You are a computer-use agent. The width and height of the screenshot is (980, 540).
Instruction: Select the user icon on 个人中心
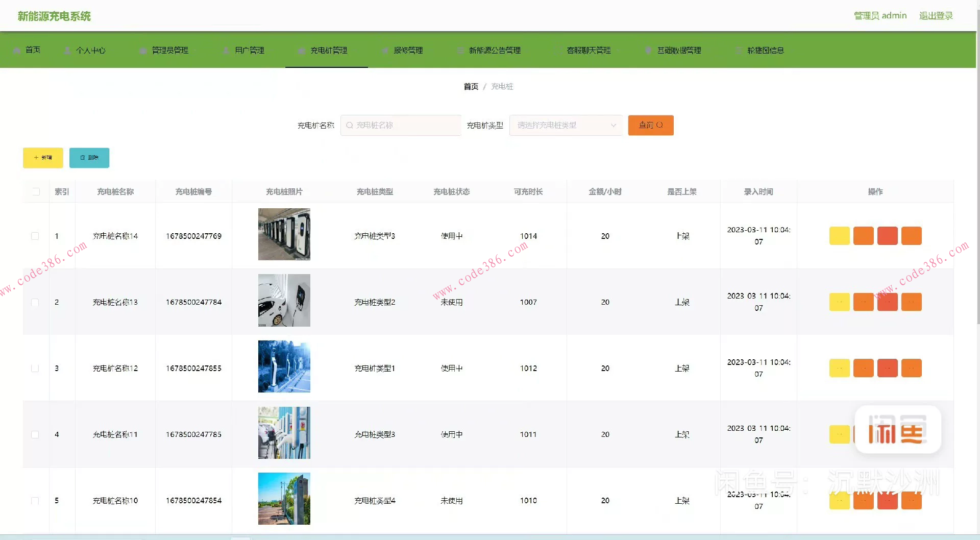[67, 50]
